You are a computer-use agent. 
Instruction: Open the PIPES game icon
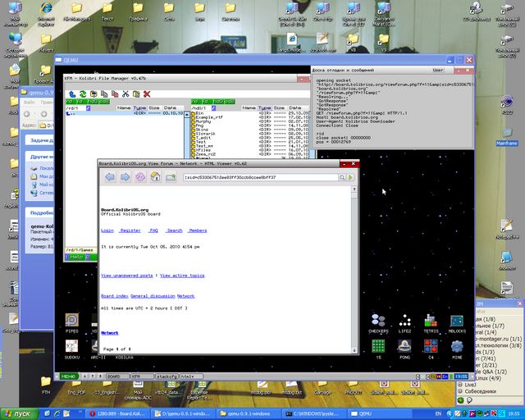72,323
